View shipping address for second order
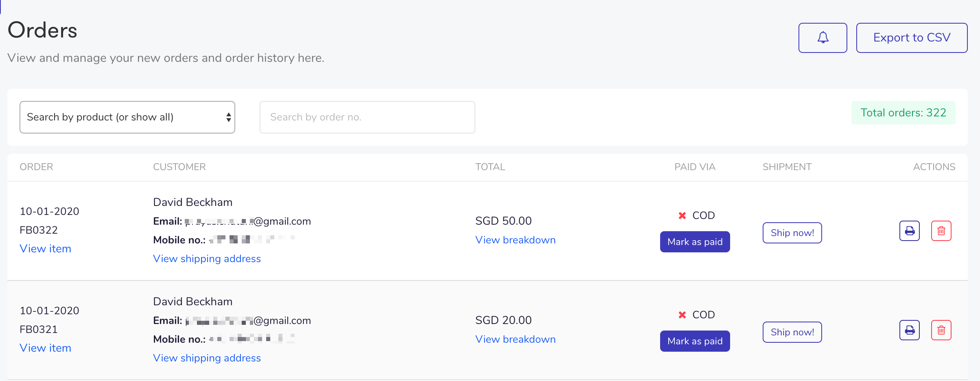The image size is (980, 381). (x=207, y=358)
